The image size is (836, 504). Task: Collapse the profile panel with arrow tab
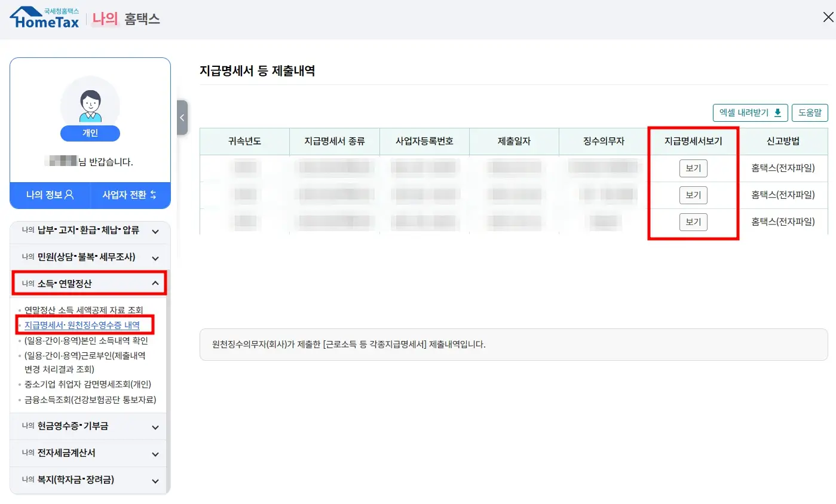(182, 118)
